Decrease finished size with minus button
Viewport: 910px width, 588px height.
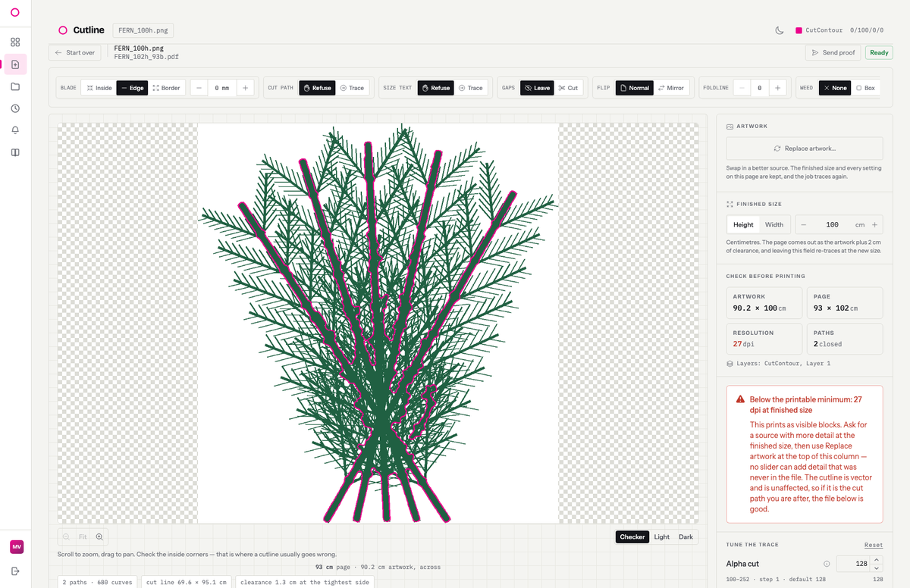point(804,225)
